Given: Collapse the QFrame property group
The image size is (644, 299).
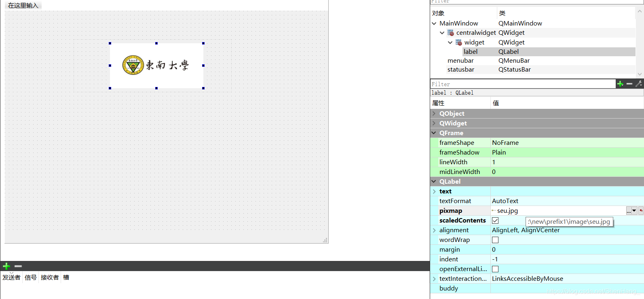Looking at the screenshot, I should tap(434, 133).
